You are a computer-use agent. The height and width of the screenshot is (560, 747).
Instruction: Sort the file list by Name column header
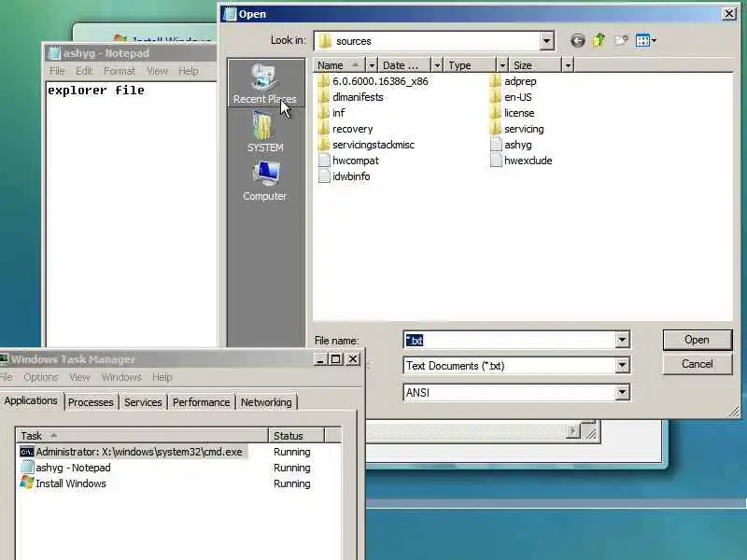pyautogui.click(x=339, y=64)
